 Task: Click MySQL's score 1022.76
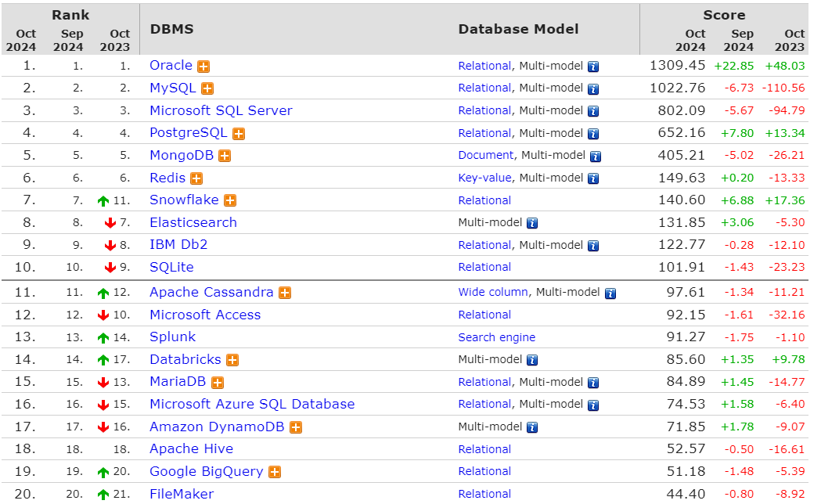point(678,88)
